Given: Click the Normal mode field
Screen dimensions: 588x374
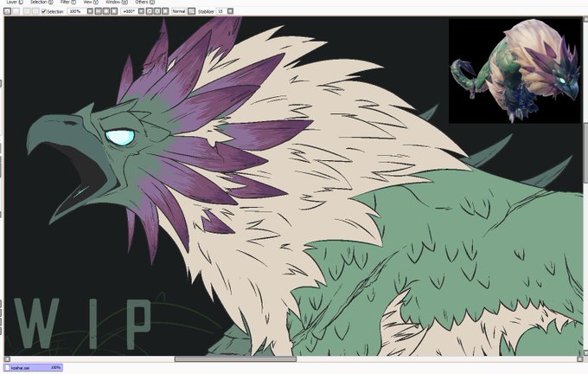Looking at the screenshot, I should [x=179, y=11].
